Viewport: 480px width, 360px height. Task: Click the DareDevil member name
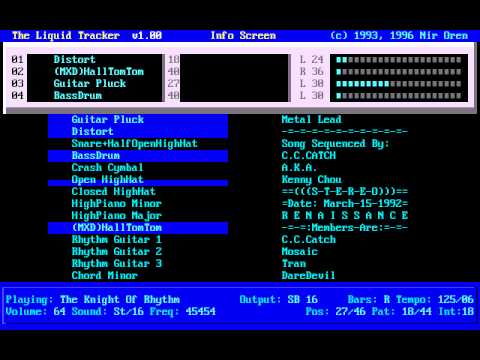click(x=308, y=275)
